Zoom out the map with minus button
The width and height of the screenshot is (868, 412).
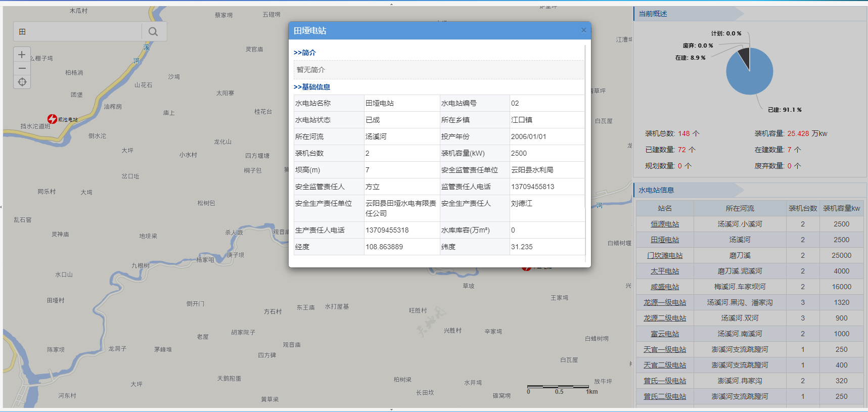(x=22, y=68)
